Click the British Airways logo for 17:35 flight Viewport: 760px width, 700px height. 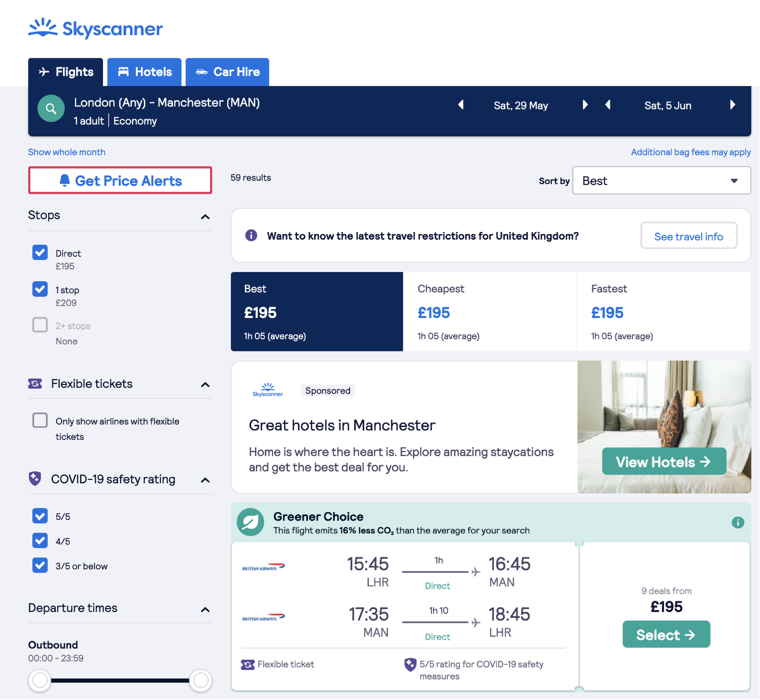[263, 617]
